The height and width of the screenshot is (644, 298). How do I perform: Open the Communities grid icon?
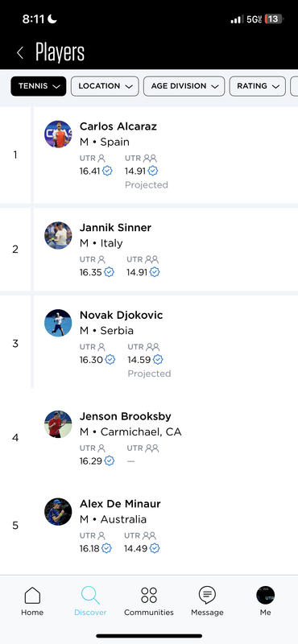point(149,595)
